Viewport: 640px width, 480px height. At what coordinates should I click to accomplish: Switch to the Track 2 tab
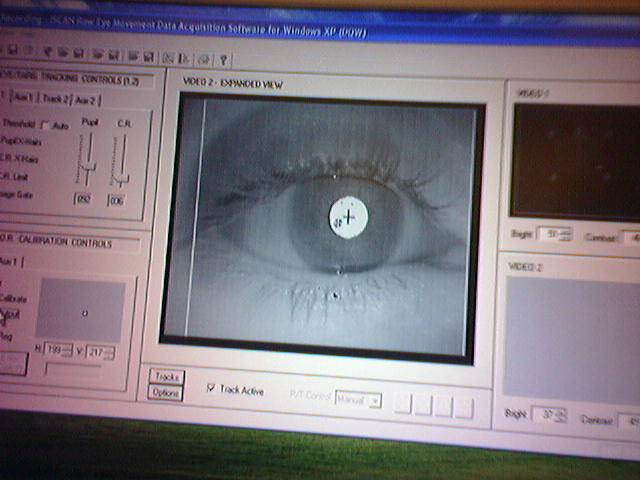point(54,100)
